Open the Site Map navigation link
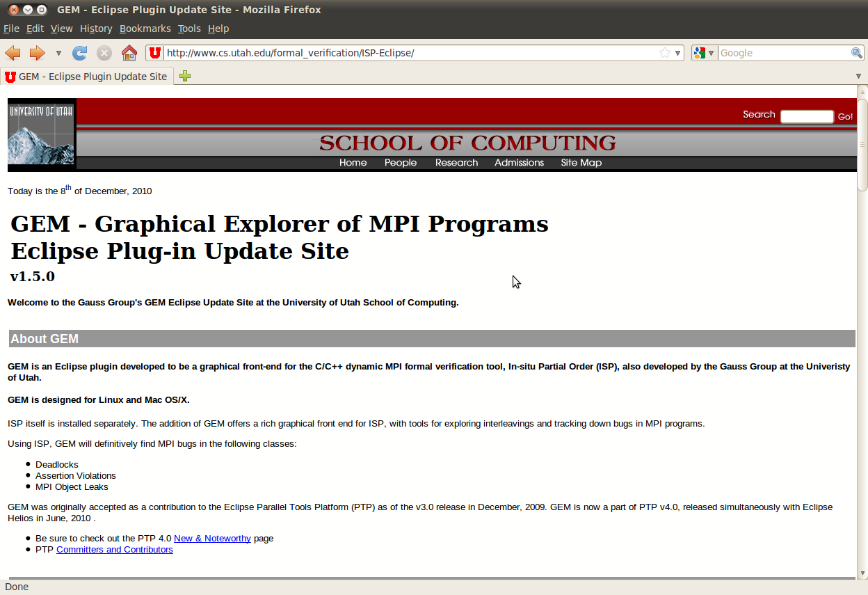Screen dimensions: 868x595 pyautogui.click(x=581, y=163)
